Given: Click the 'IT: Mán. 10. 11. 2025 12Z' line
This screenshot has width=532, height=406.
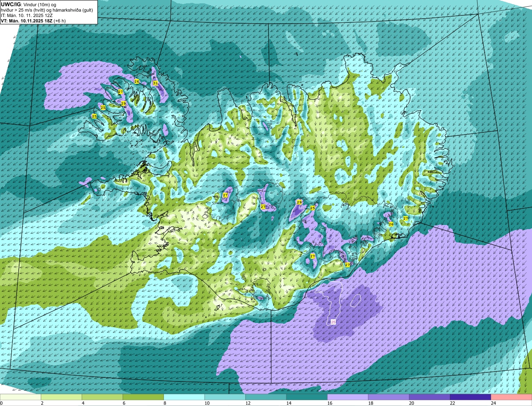Looking at the screenshot, I should click(27, 15).
